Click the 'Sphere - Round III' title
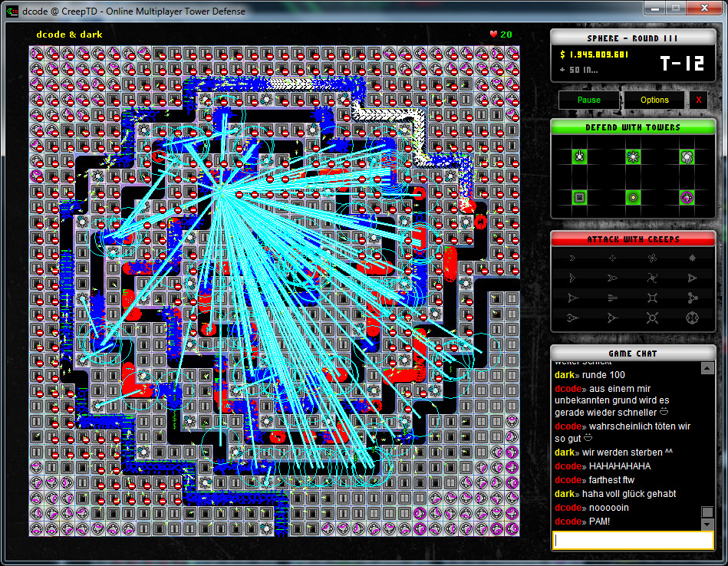The image size is (728, 566). click(632, 38)
